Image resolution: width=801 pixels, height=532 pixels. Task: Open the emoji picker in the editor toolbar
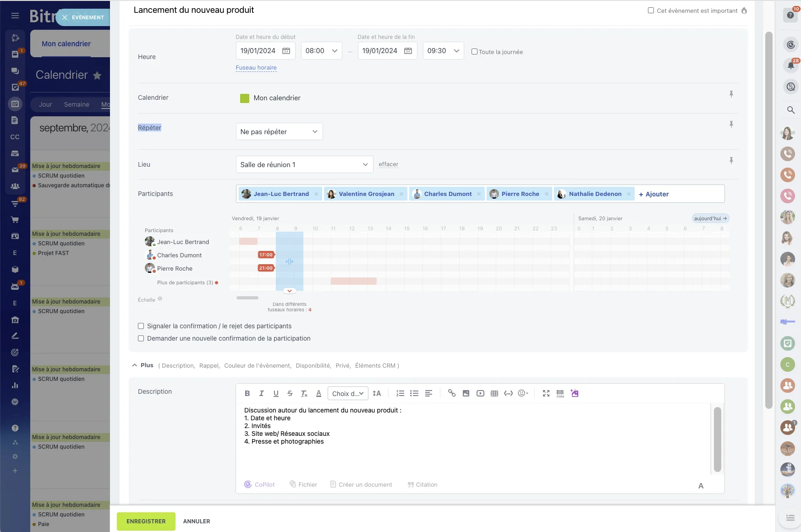[x=523, y=393]
